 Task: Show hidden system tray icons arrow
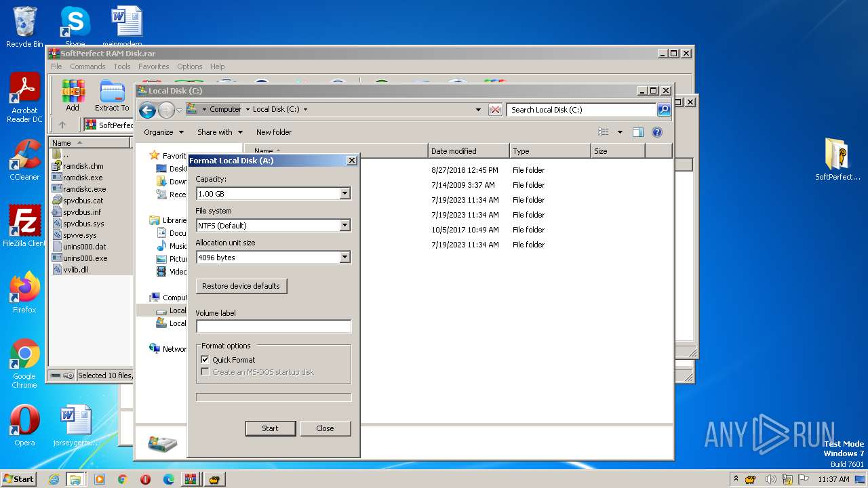[736, 479]
